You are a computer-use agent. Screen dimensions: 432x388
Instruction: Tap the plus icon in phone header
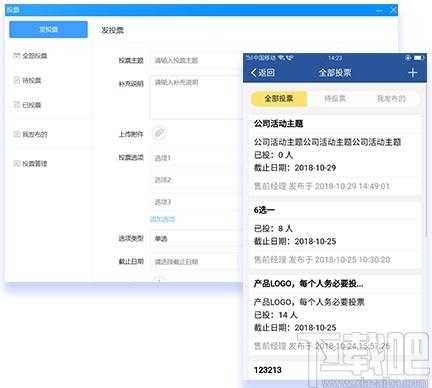click(x=413, y=73)
